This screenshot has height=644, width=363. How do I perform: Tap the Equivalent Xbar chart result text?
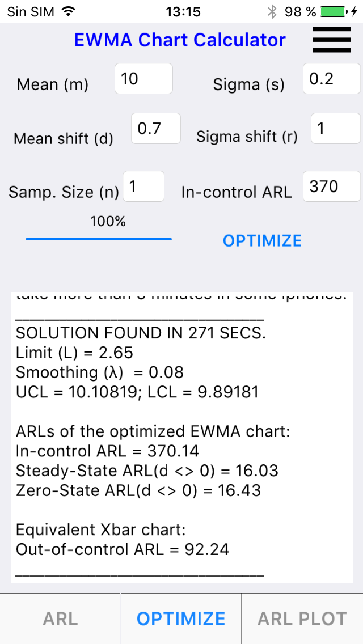101,530
